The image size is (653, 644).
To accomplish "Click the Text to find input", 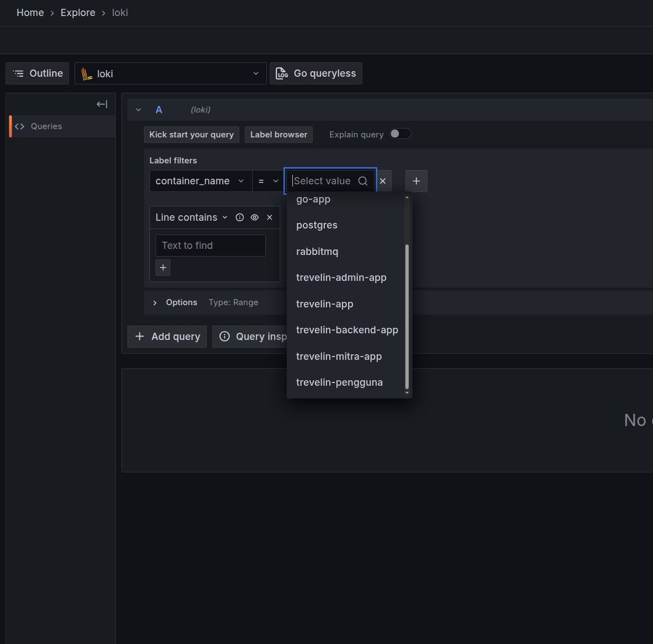I will tap(211, 246).
